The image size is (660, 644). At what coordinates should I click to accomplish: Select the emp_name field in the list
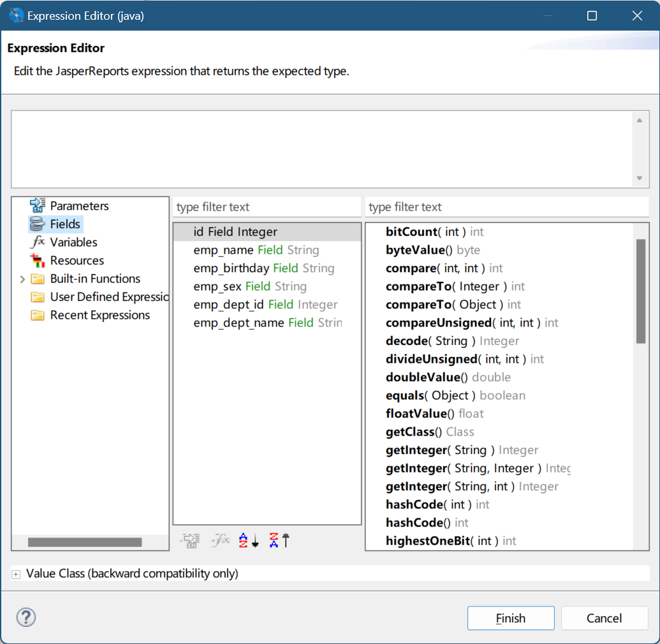pyautogui.click(x=256, y=251)
